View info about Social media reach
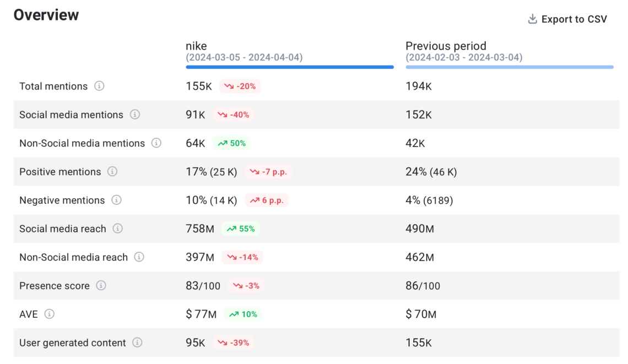628x364 pixels. tap(117, 229)
